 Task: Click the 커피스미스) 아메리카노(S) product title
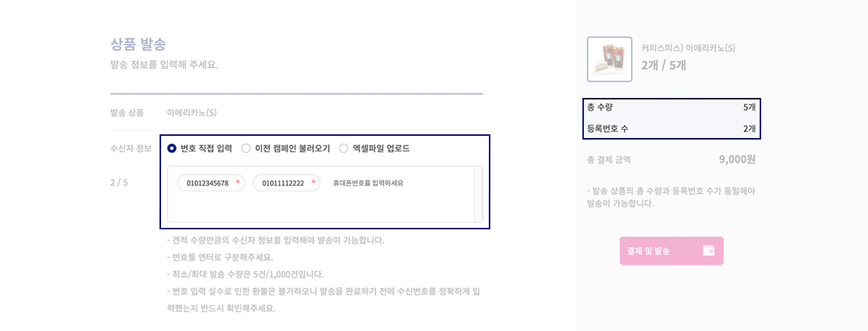(688, 48)
